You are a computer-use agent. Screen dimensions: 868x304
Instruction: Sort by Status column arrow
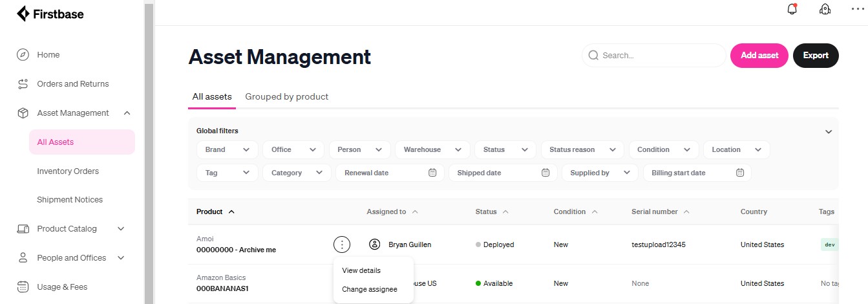point(505,212)
